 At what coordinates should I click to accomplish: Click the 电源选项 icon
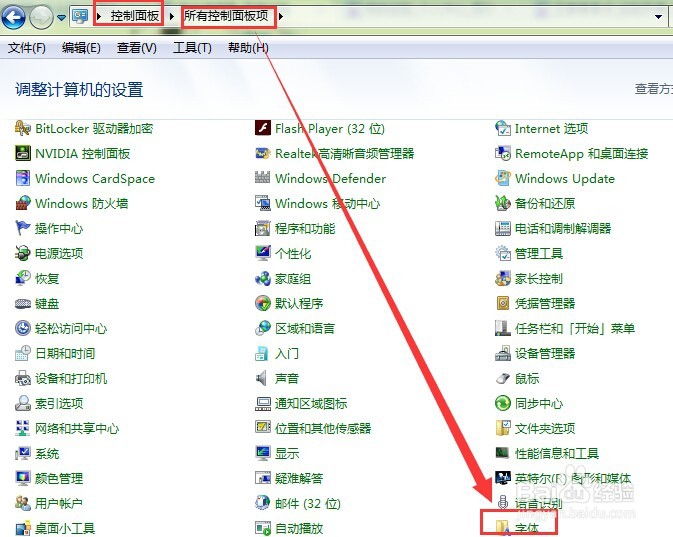pos(23,253)
